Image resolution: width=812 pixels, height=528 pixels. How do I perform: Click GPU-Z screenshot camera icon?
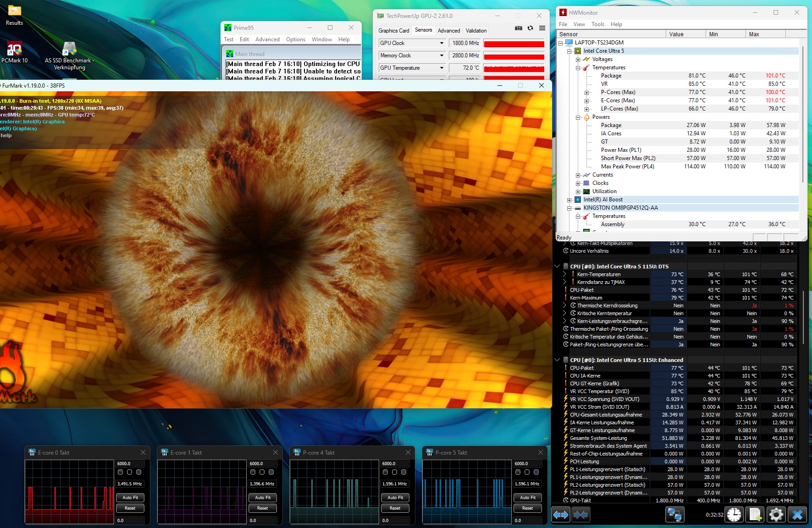pos(518,28)
